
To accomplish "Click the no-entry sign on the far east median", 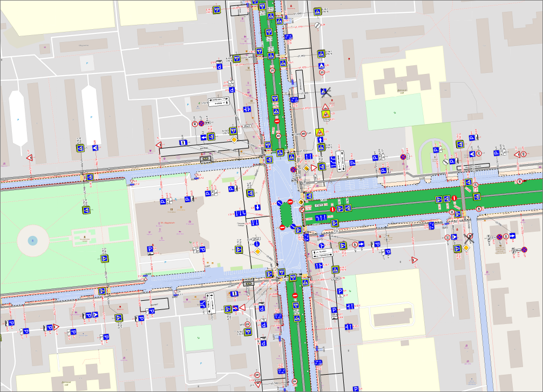I will point(454,198).
